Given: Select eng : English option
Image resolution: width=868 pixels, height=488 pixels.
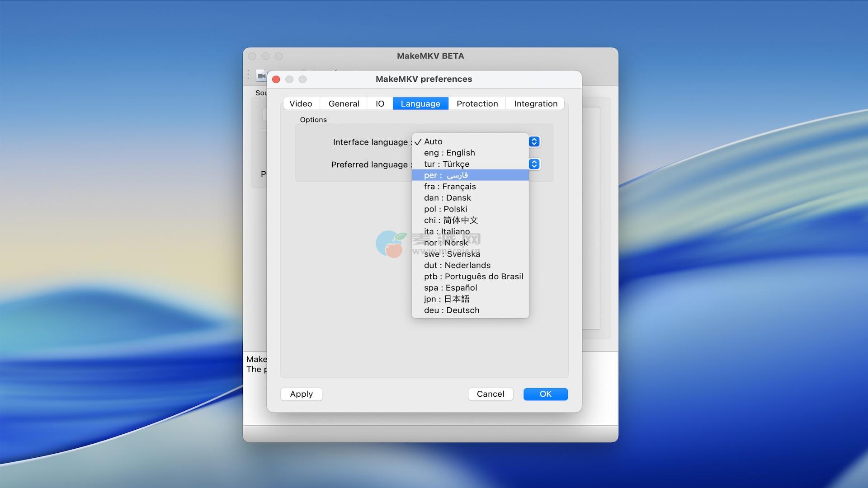Looking at the screenshot, I should (449, 153).
